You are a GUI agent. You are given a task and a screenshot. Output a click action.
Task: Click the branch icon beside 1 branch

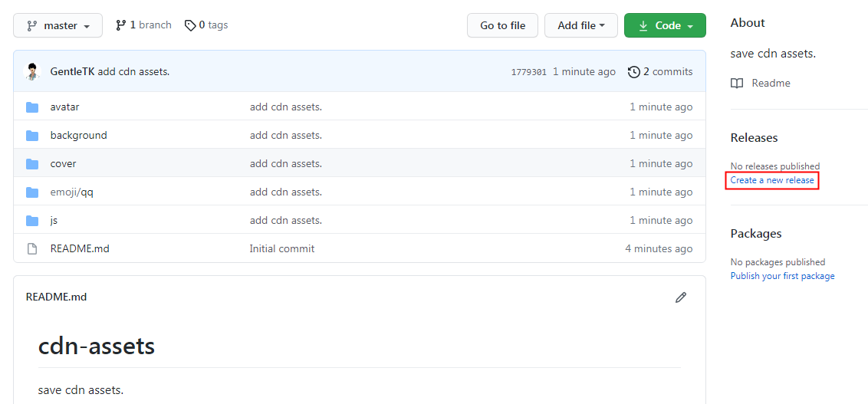click(x=120, y=25)
